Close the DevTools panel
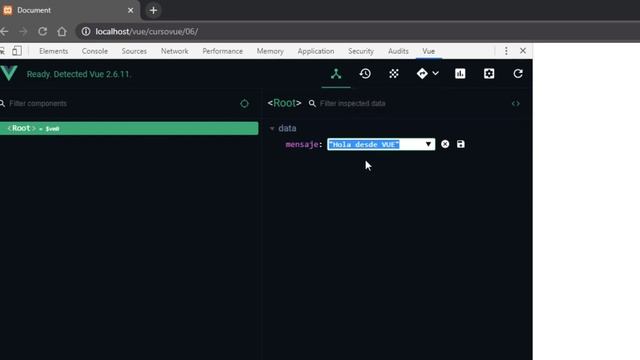640x360 pixels. click(523, 51)
